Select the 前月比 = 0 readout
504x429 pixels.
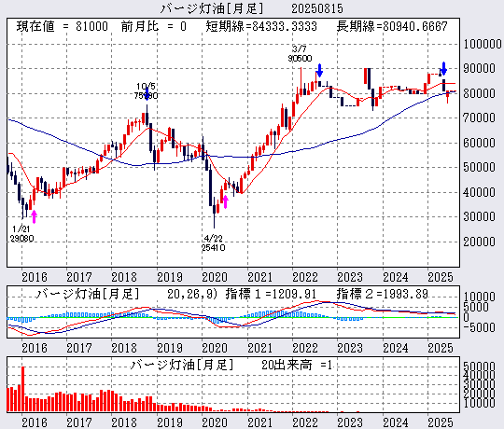[154, 26]
